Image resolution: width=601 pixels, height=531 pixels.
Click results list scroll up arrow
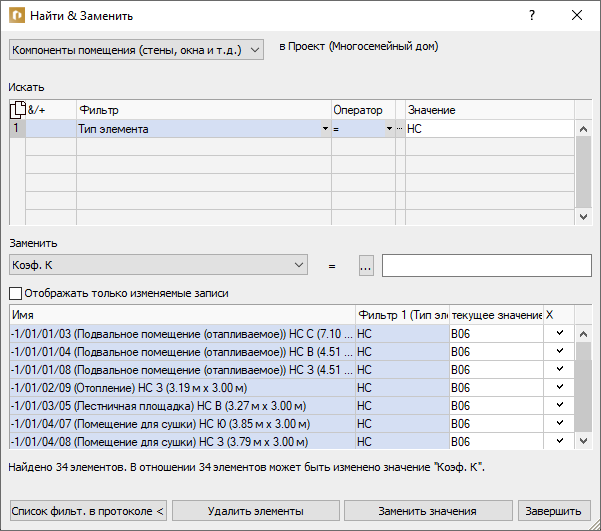[583, 334]
